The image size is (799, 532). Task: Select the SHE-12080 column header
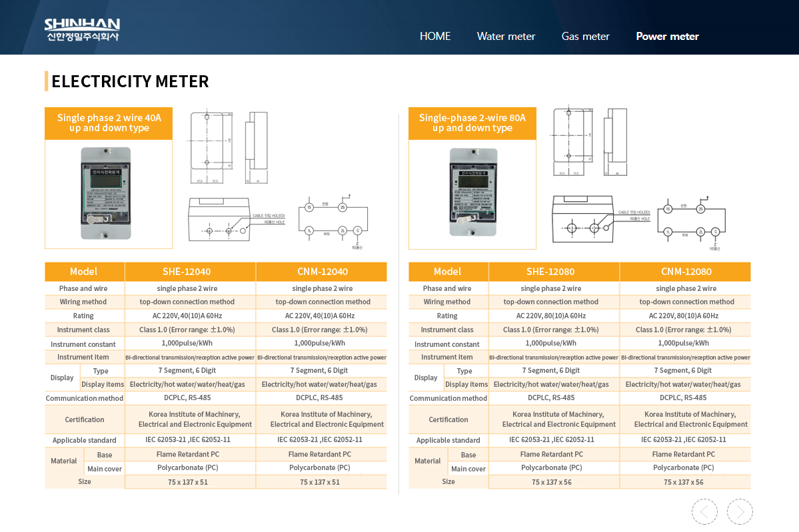[x=550, y=272]
